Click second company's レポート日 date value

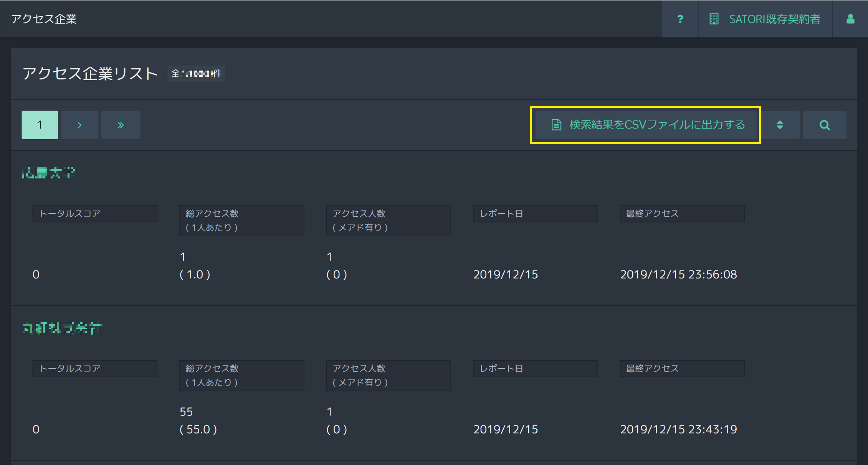(505, 429)
